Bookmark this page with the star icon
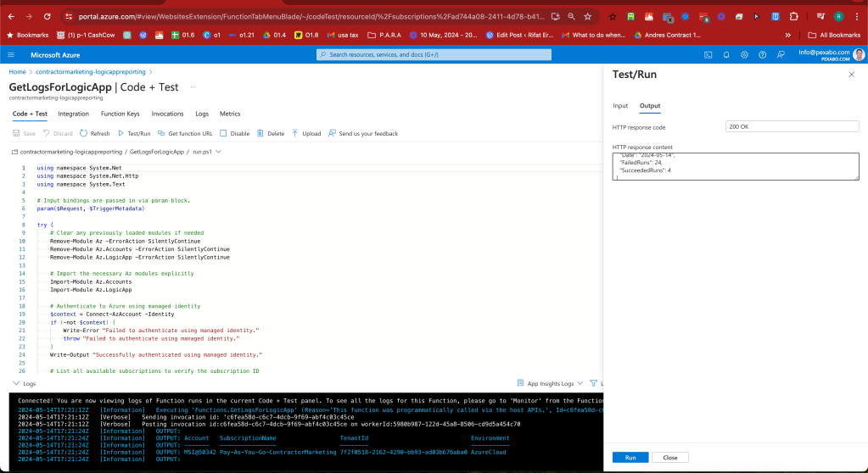The image size is (868, 473). 588,17
